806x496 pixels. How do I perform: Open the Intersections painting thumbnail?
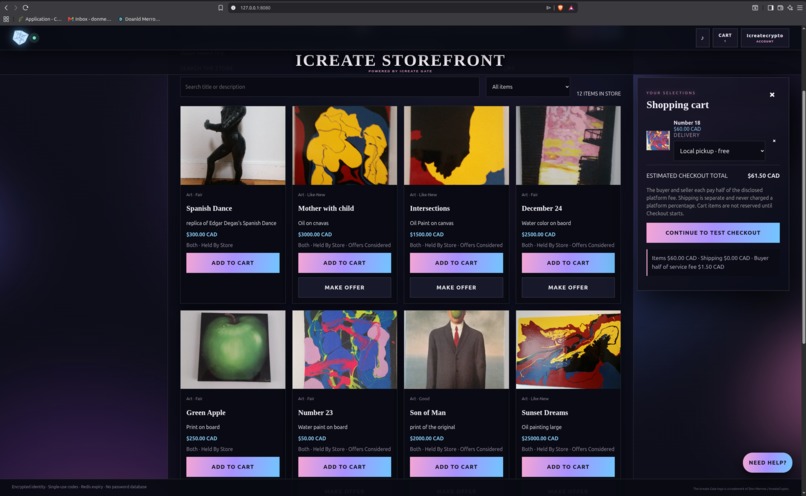pos(456,145)
